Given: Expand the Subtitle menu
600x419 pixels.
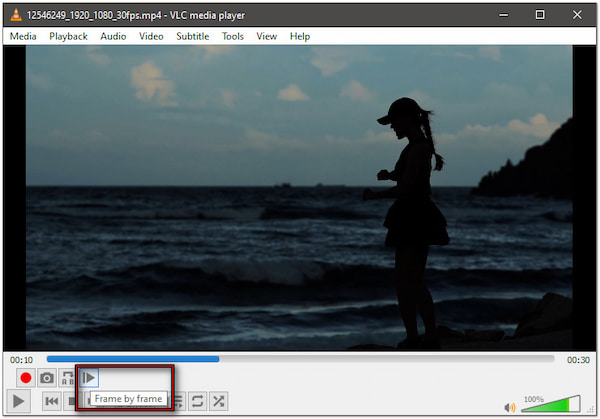Looking at the screenshot, I should point(192,36).
